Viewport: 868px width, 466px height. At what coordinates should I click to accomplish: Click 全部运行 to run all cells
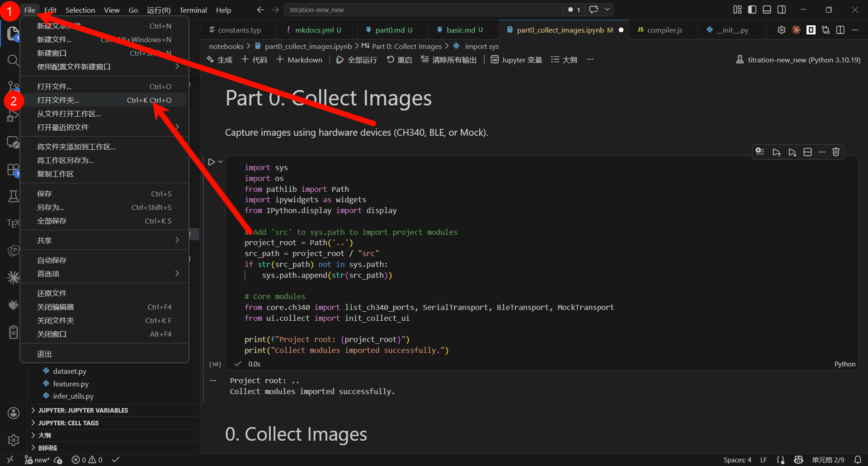pyautogui.click(x=357, y=60)
